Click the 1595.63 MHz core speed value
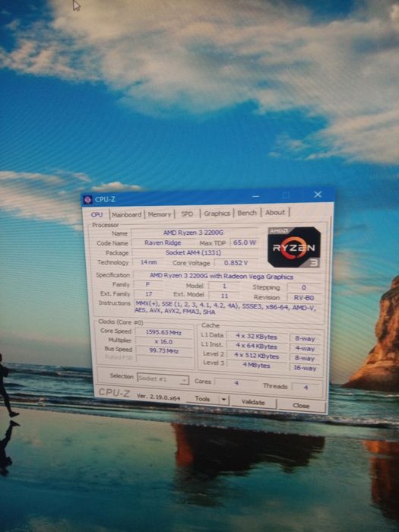 coord(163,332)
